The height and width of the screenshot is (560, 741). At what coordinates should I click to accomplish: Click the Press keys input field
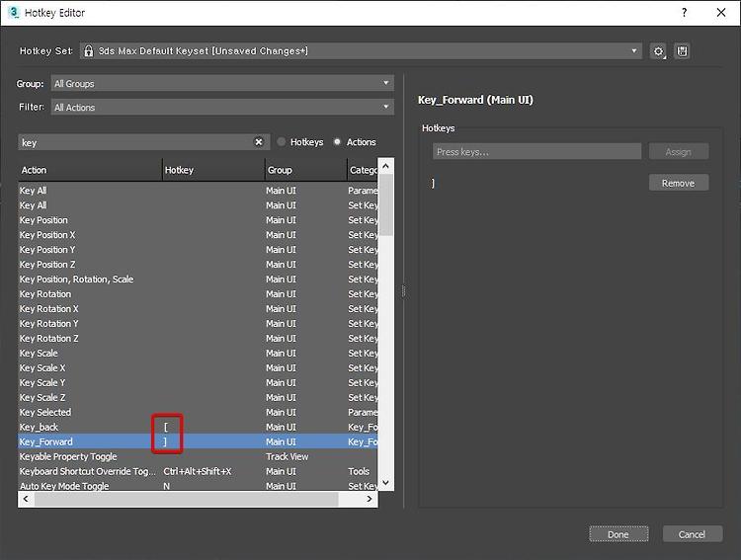pos(536,152)
